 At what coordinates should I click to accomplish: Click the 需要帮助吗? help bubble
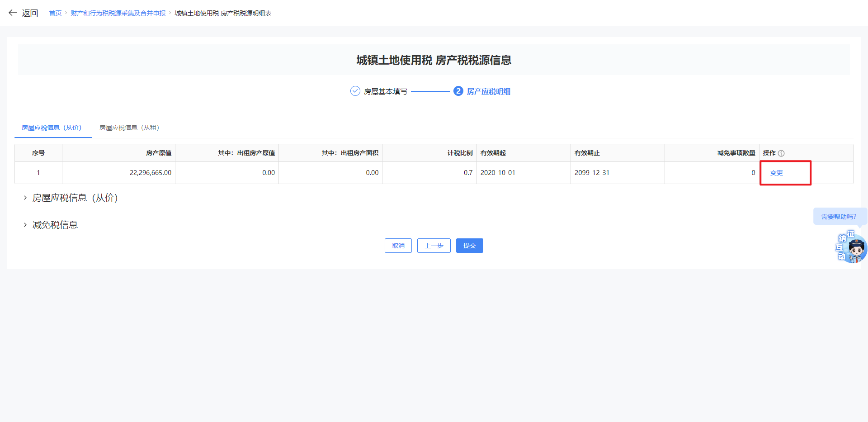coord(839,217)
